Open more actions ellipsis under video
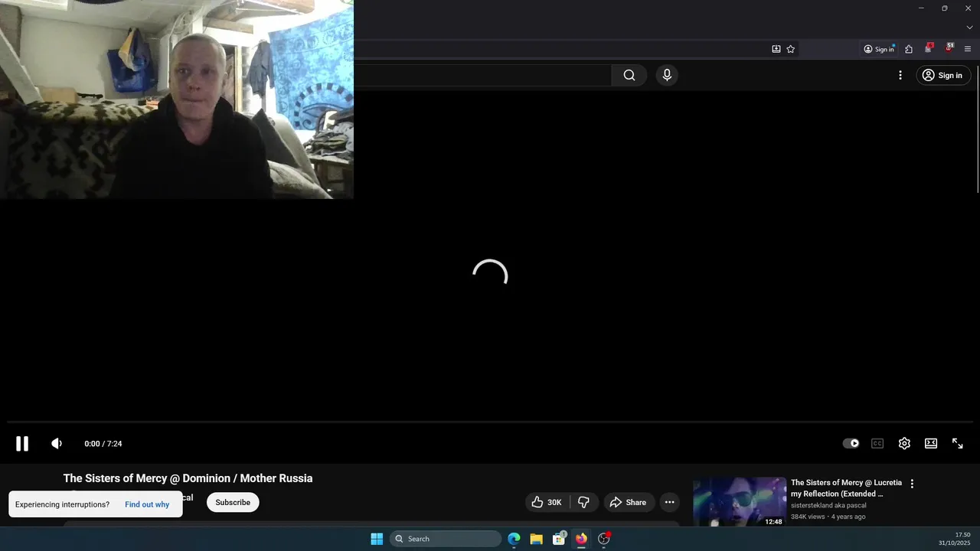Viewport: 980px width, 551px height. coord(669,502)
